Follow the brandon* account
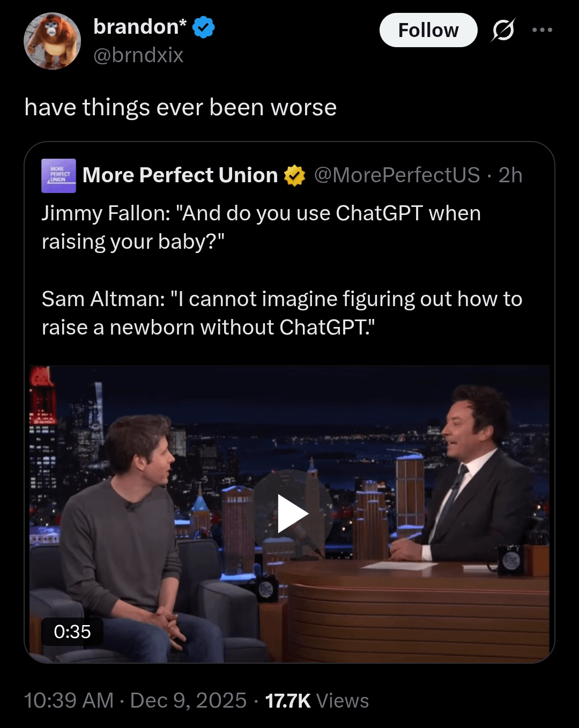This screenshot has width=579, height=728. coord(428,30)
